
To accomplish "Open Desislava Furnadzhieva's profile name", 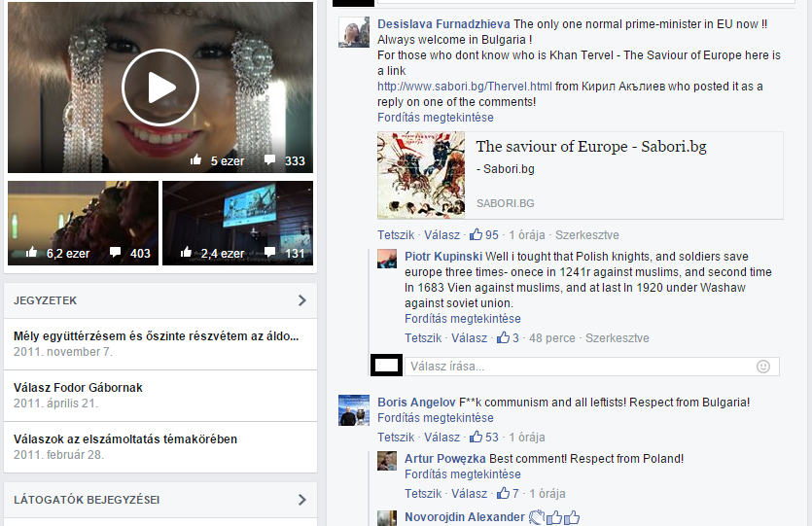I will click(x=443, y=23).
